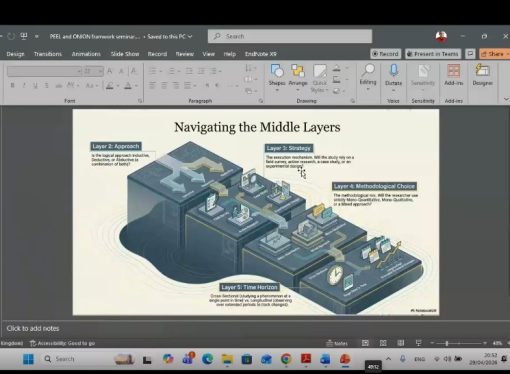The width and height of the screenshot is (510, 374).
Task: Open Quick Styles gallery
Action: (319, 78)
